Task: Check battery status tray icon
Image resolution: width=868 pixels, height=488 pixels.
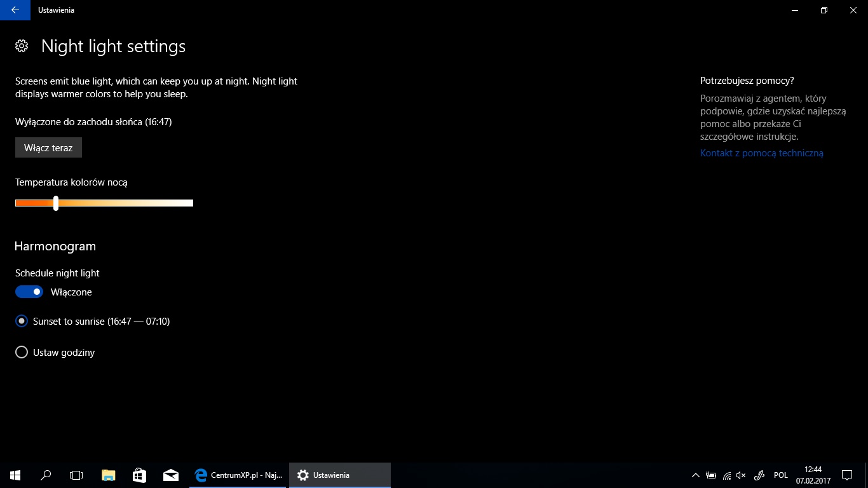Action: coord(711,475)
